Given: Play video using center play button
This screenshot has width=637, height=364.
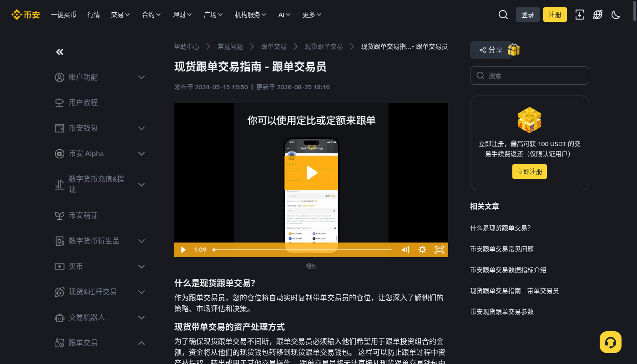Looking at the screenshot, I should (311, 172).
